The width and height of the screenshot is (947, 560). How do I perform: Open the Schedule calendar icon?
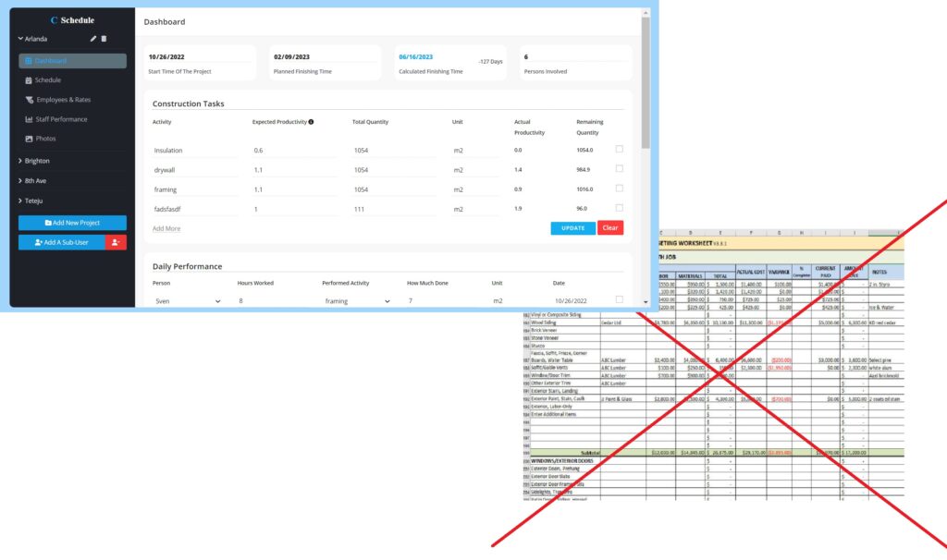(x=30, y=80)
